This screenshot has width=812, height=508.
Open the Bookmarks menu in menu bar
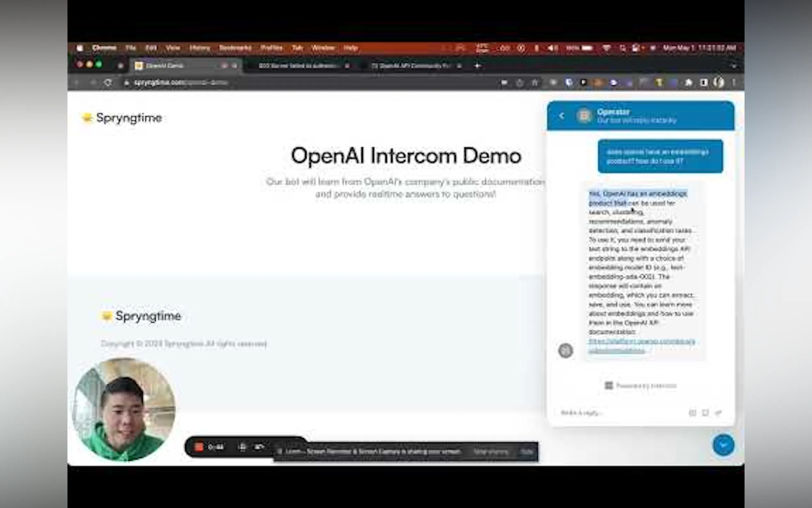pyautogui.click(x=235, y=48)
